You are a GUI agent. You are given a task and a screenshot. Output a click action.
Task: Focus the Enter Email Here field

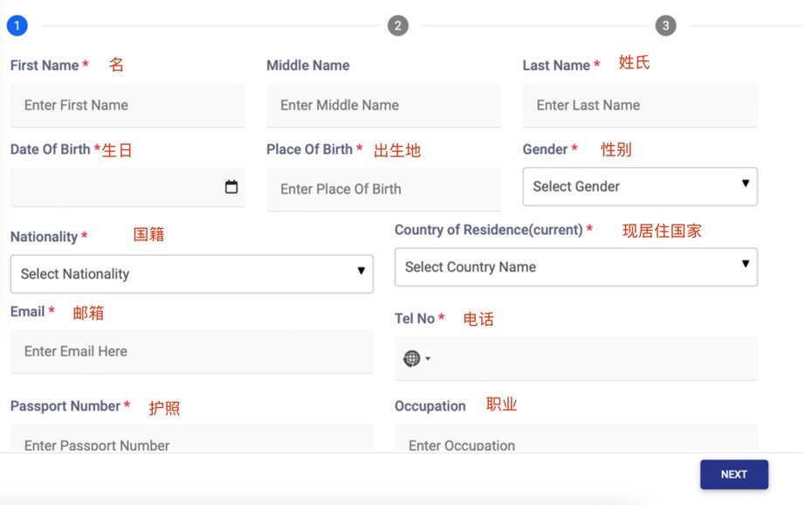[191, 351]
